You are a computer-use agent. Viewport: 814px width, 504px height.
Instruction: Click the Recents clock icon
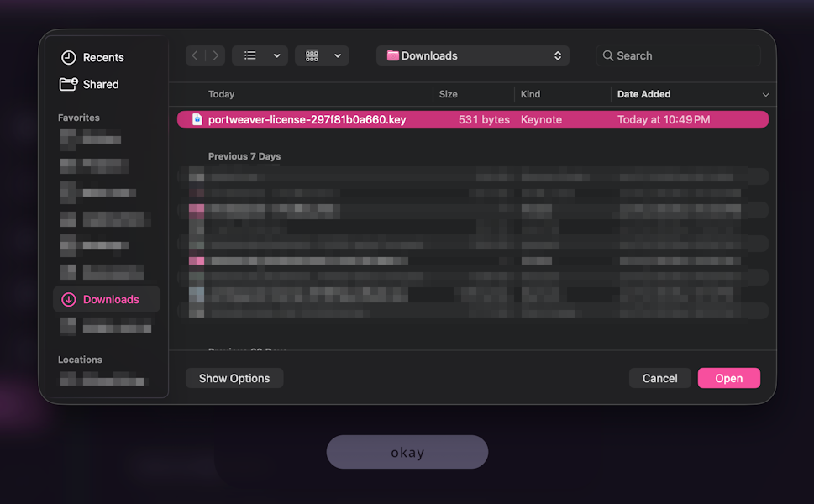[69, 58]
